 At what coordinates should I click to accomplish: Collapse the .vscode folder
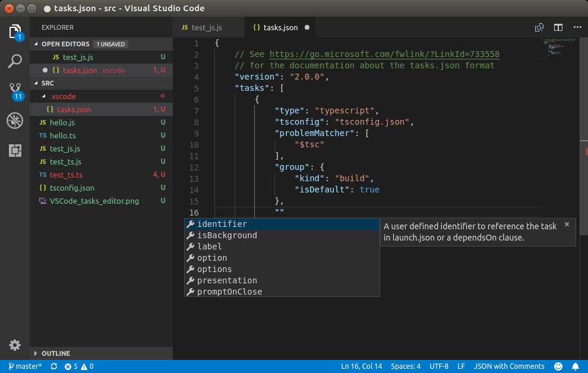coord(43,96)
